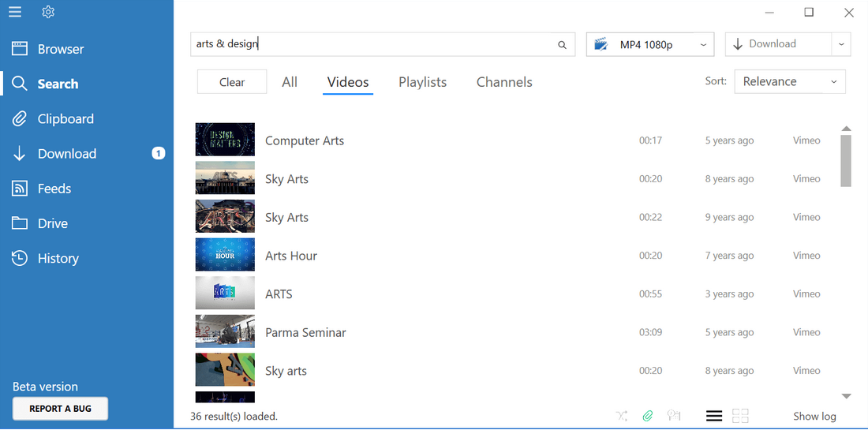Toggle the schedule timer icon in status bar
Screen dimensions: 868x430
pos(674,416)
